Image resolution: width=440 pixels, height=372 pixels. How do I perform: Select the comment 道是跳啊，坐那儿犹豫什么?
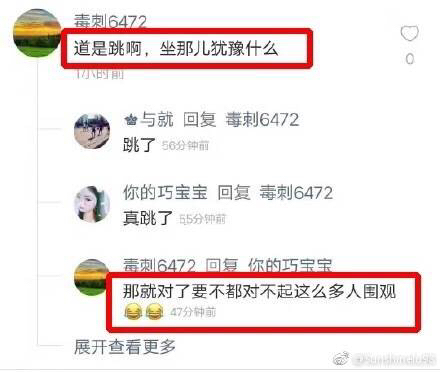176,49
